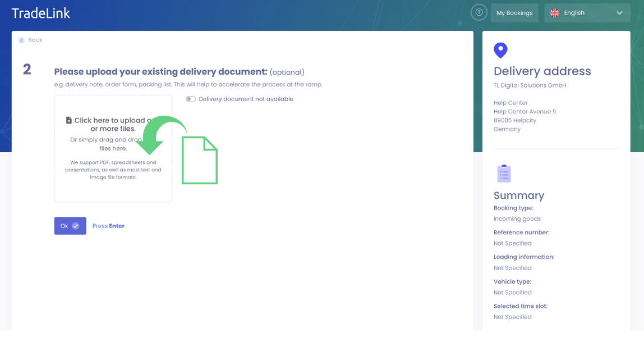Click the Reference number label in Summary
The width and height of the screenshot is (644, 337).
[521, 233]
